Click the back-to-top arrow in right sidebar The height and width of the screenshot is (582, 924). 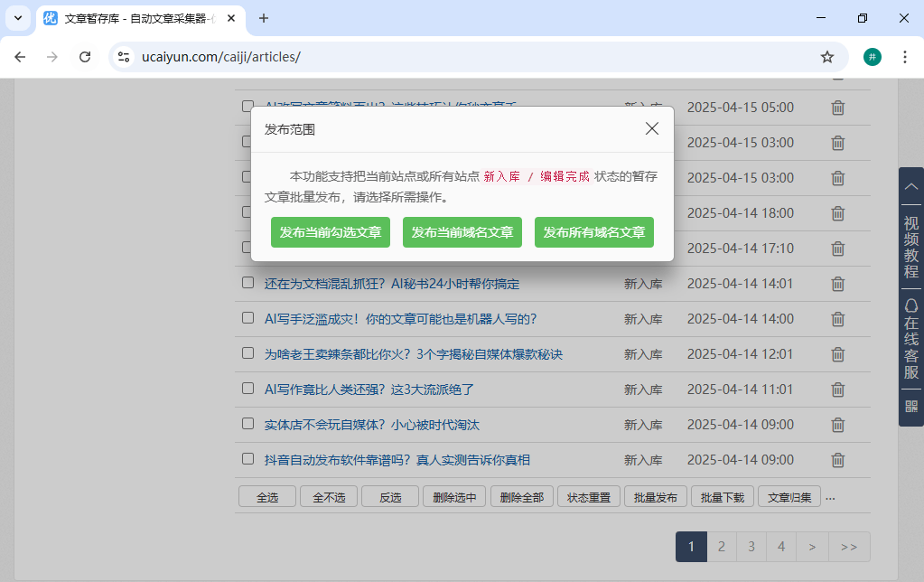(910, 185)
